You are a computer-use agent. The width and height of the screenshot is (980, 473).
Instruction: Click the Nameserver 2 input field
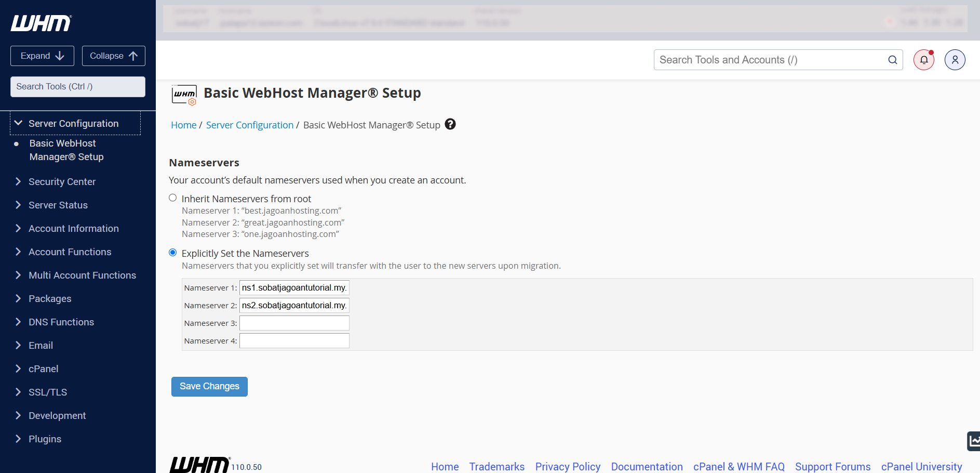point(294,306)
